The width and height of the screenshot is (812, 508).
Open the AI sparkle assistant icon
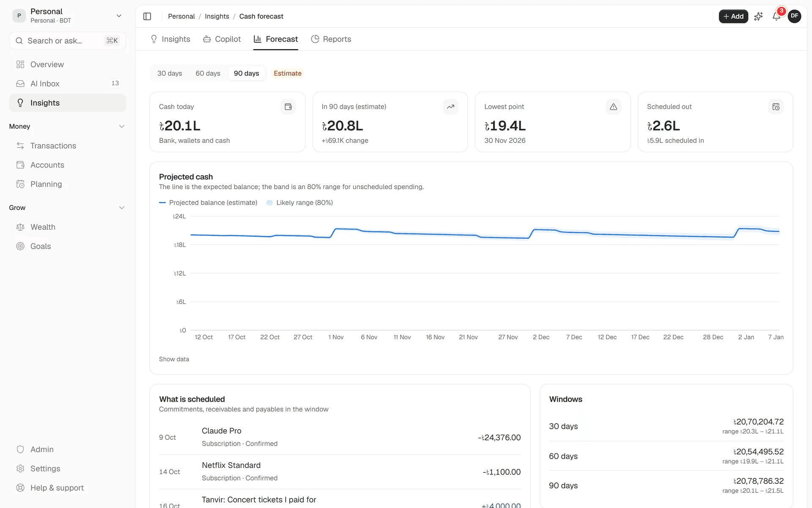(758, 16)
